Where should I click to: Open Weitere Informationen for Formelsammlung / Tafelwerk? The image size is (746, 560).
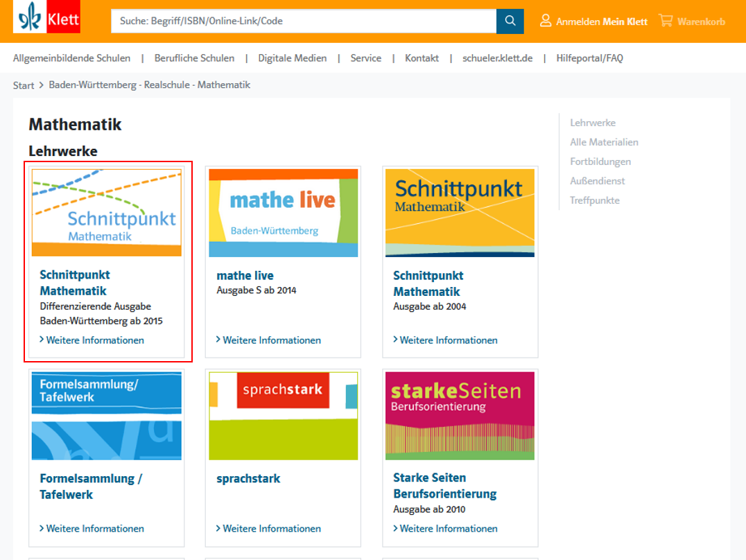point(92,529)
